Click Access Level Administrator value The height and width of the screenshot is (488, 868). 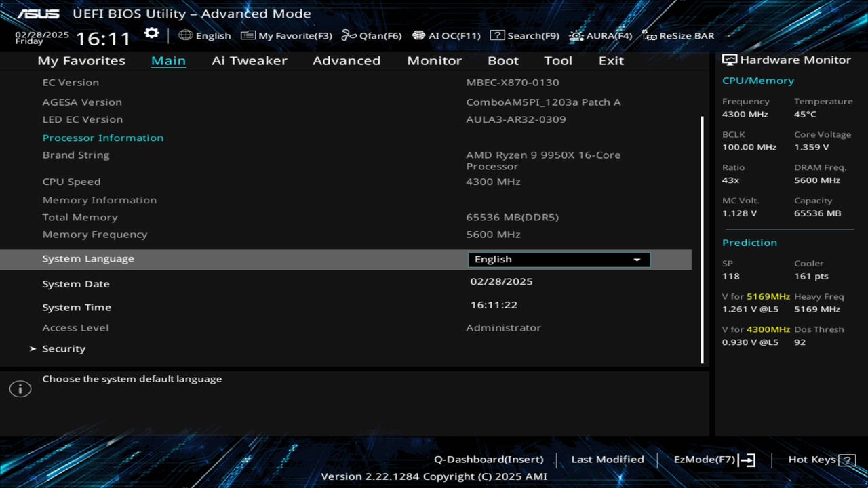(x=503, y=328)
